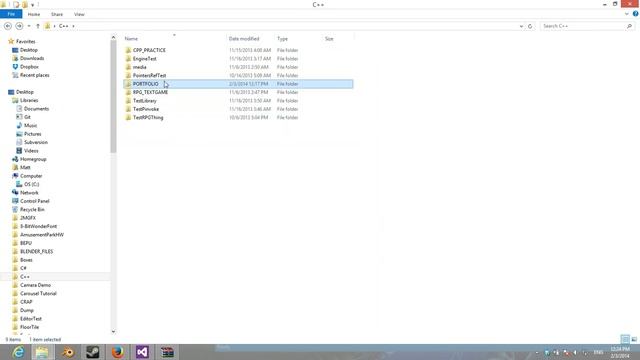640x360 pixels.
Task: Click the volume icon in system tray
Action: 575,352
